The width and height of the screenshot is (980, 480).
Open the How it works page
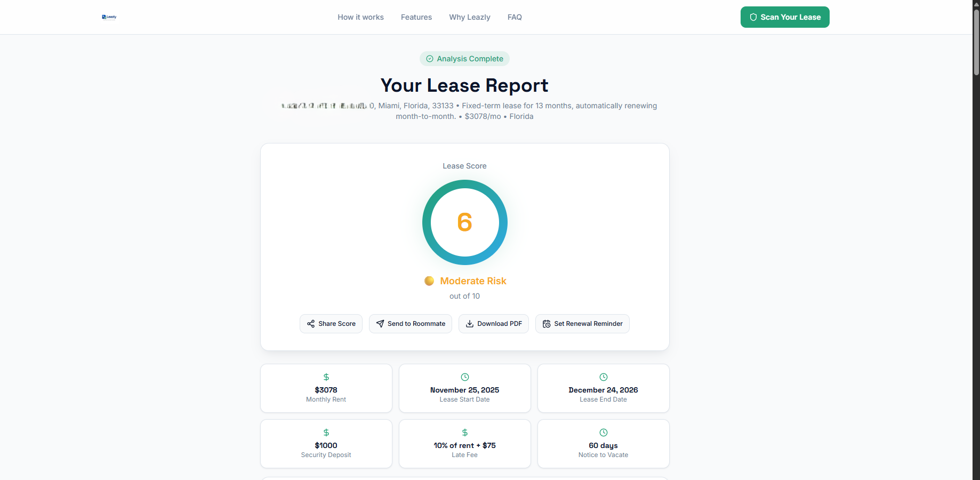point(360,17)
